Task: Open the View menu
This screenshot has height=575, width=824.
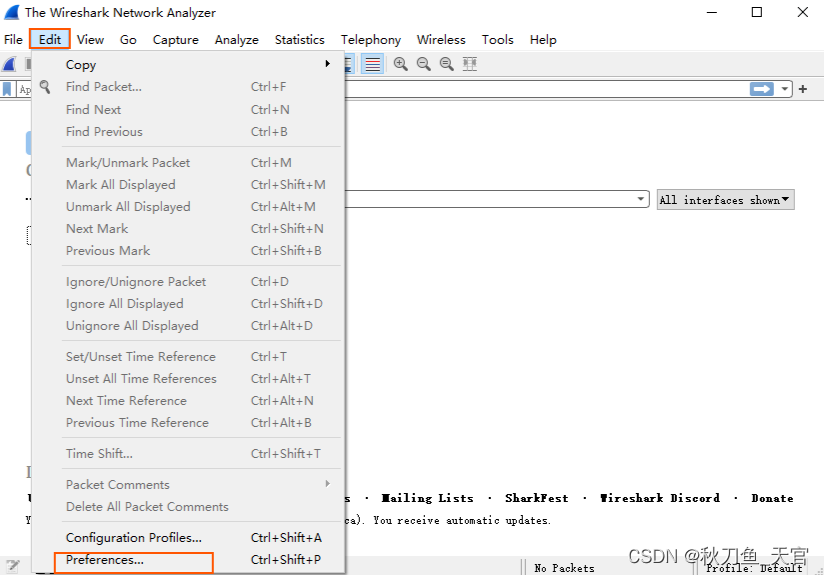Action: click(x=90, y=39)
